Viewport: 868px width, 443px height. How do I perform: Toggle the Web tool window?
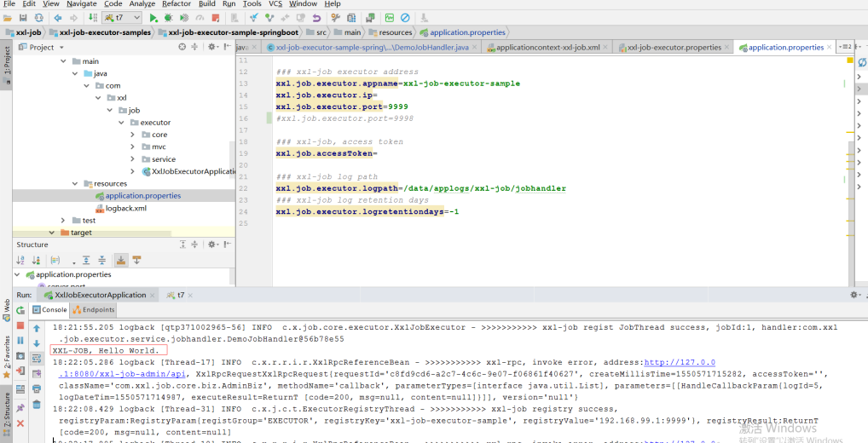pyautogui.click(x=7, y=310)
